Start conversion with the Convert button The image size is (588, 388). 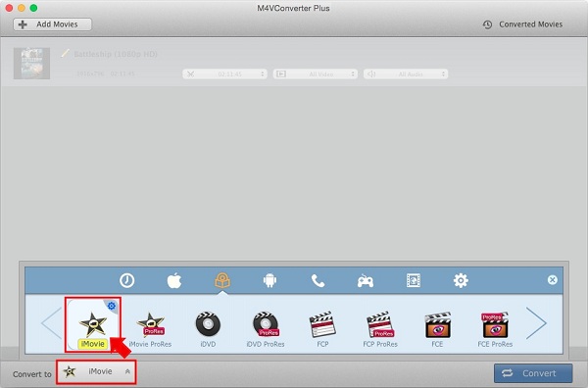point(533,373)
